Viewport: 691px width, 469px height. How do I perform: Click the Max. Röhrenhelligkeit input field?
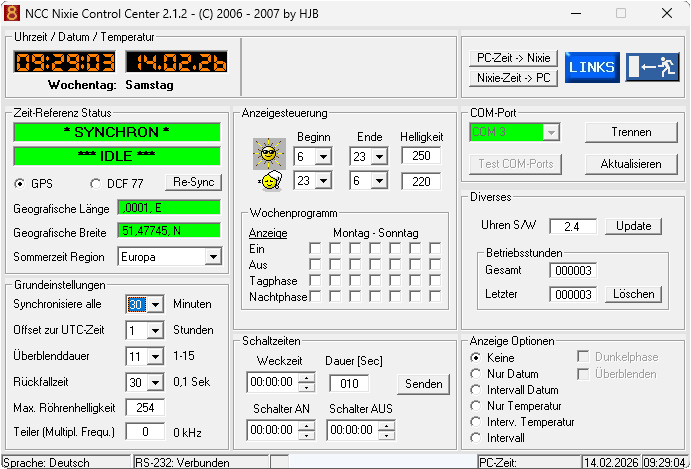point(145,407)
